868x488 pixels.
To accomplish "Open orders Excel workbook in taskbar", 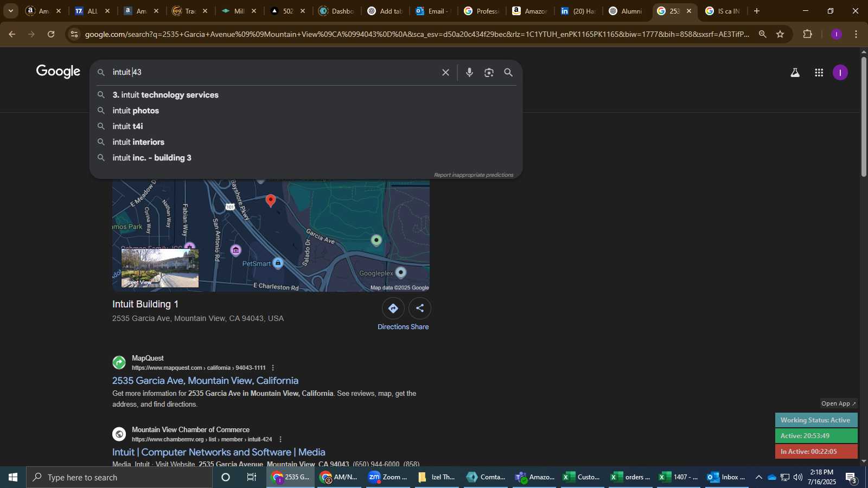I will coord(631,477).
